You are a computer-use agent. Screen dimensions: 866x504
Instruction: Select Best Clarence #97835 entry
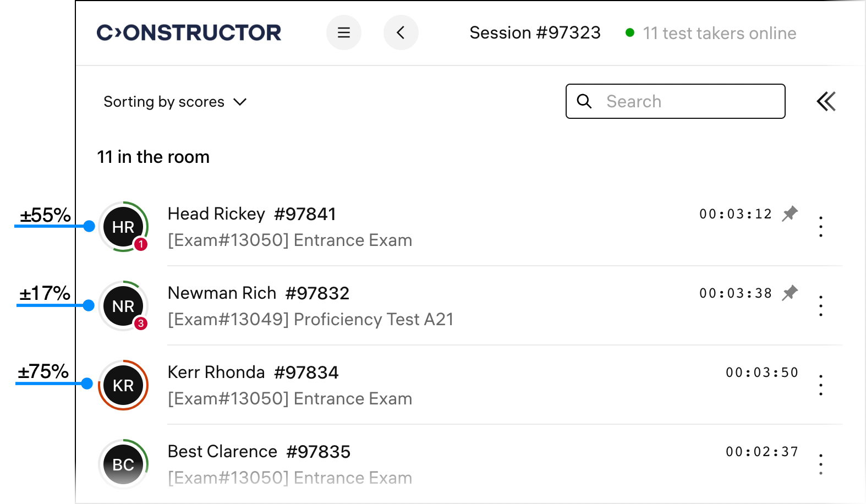259,452
